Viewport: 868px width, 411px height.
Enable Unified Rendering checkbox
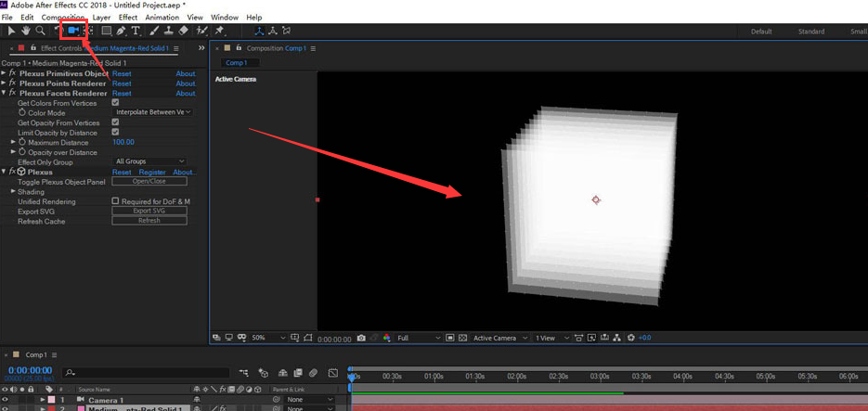click(115, 201)
